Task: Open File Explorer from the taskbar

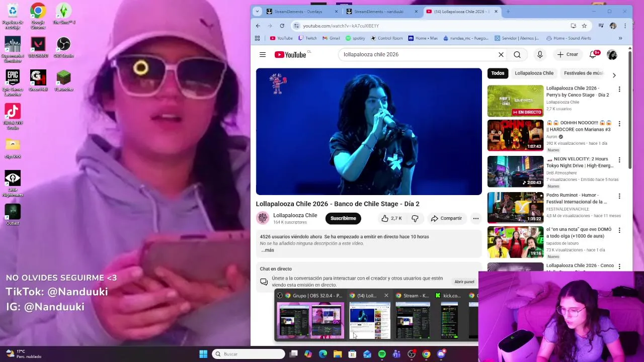Action: (338, 354)
